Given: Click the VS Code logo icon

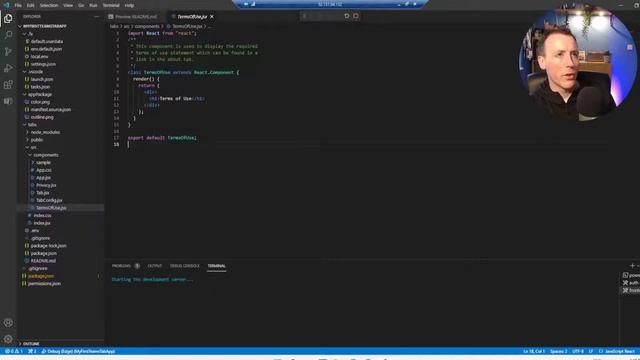Looking at the screenshot, I should click(6, 5).
